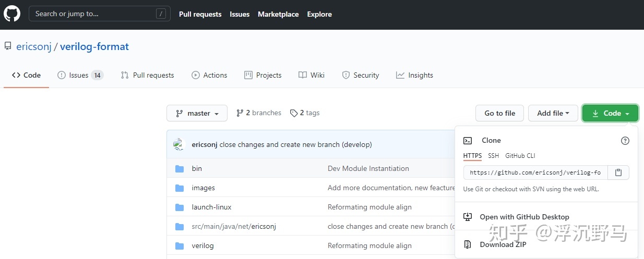Open the bin folder
Viewport: 644px width, 259px height.
click(x=197, y=168)
